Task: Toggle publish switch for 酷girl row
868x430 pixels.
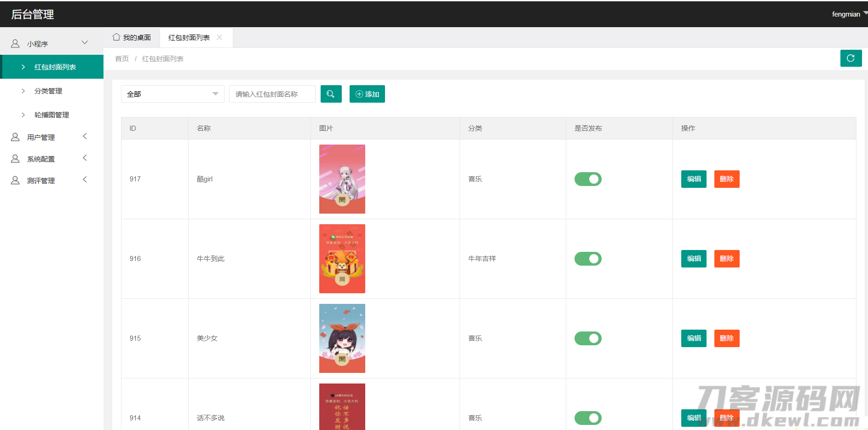Action: [x=588, y=179]
